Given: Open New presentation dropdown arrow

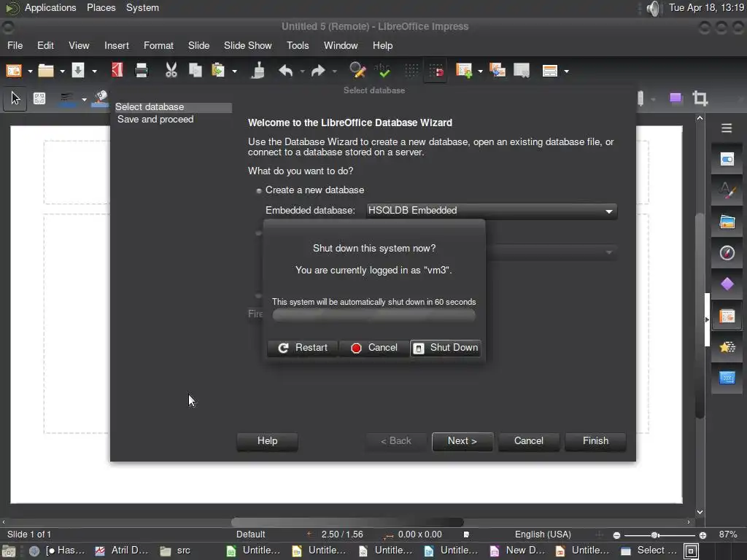Looking at the screenshot, I should pyautogui.click(x=30, y=71).
